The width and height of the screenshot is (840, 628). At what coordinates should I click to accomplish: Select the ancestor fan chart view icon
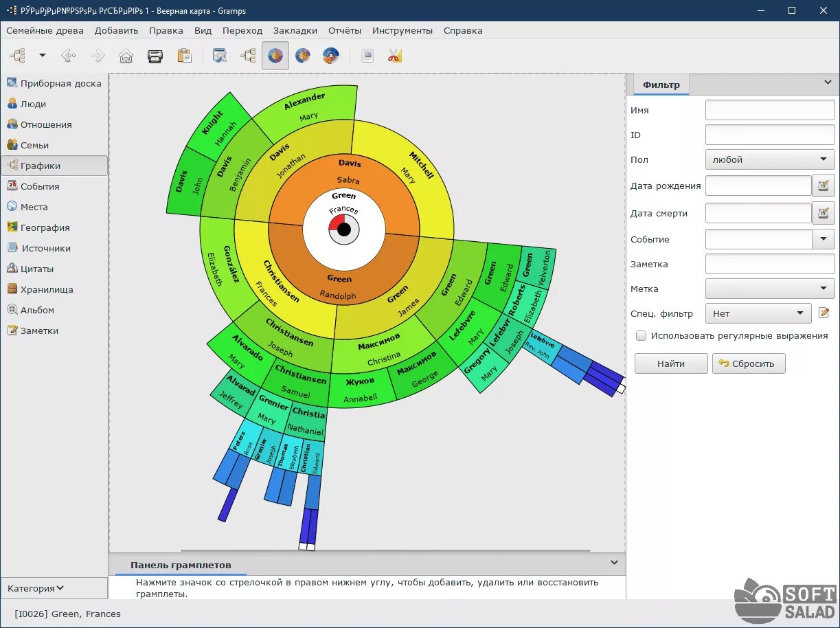pyautogui.click(x=275, y=56)
